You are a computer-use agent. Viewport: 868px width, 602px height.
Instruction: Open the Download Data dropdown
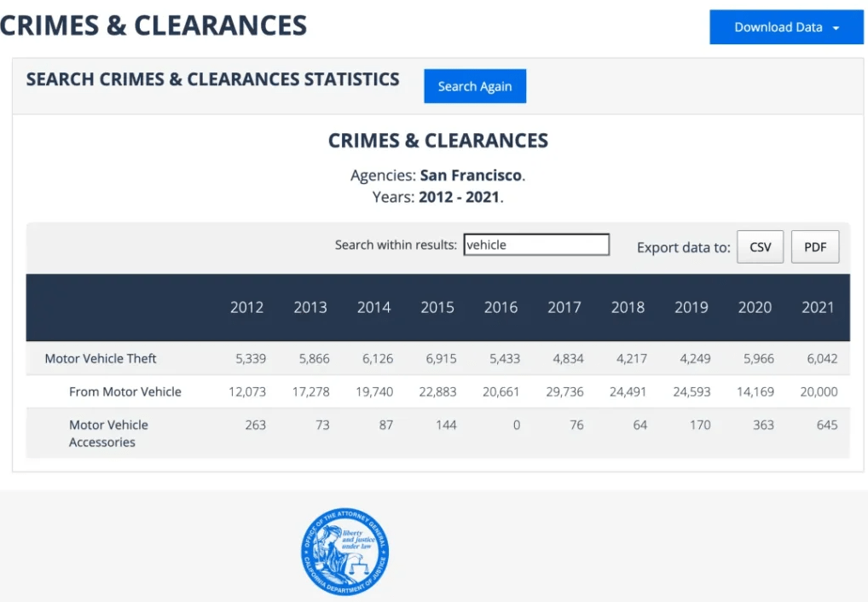click(x=786, y=27)
